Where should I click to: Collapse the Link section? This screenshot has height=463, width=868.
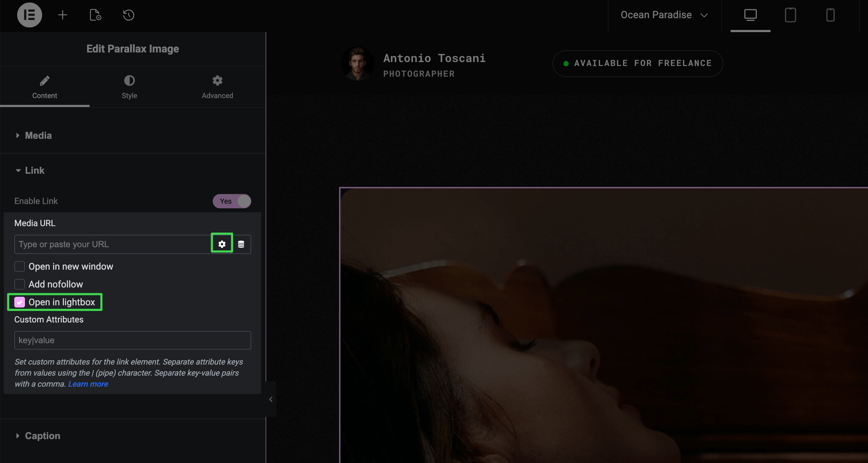click(35, 171)
